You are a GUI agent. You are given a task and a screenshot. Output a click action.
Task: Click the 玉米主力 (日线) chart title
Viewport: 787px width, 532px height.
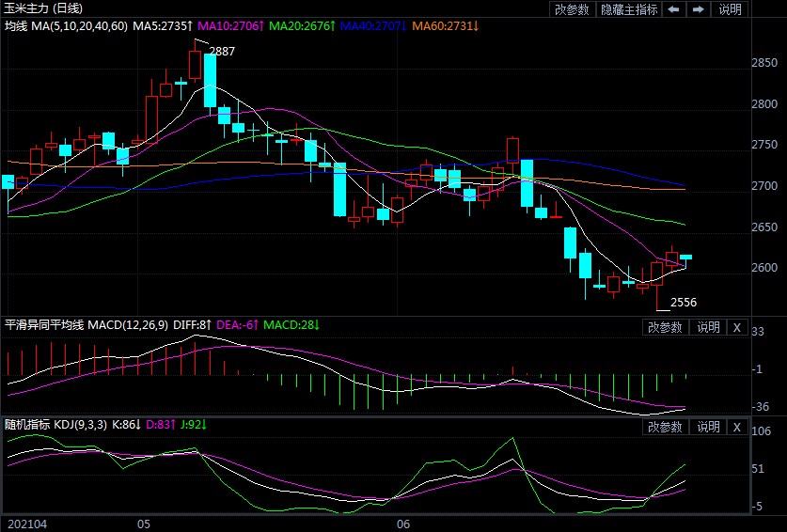click(x=43, y=8)
